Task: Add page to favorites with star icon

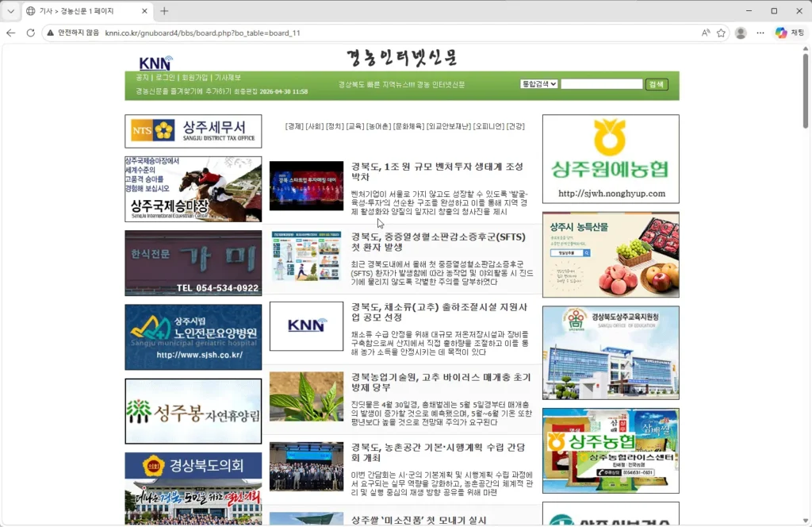Action: pos(721,33)
